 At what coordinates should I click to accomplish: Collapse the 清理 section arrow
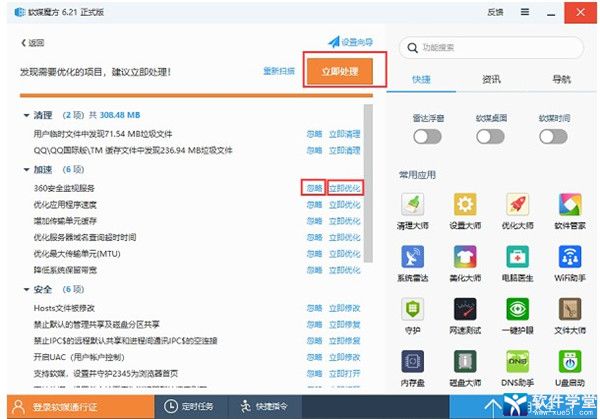pos(26,115)
